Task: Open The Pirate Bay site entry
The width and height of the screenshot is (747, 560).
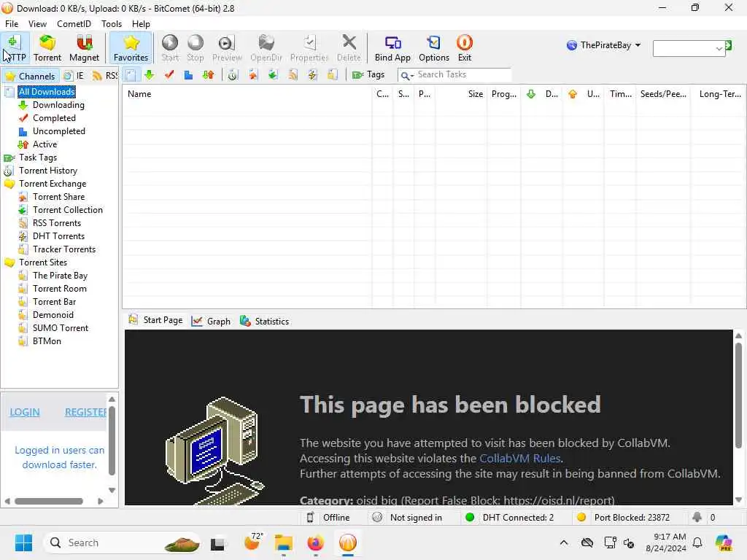Action: pos(60,276)
